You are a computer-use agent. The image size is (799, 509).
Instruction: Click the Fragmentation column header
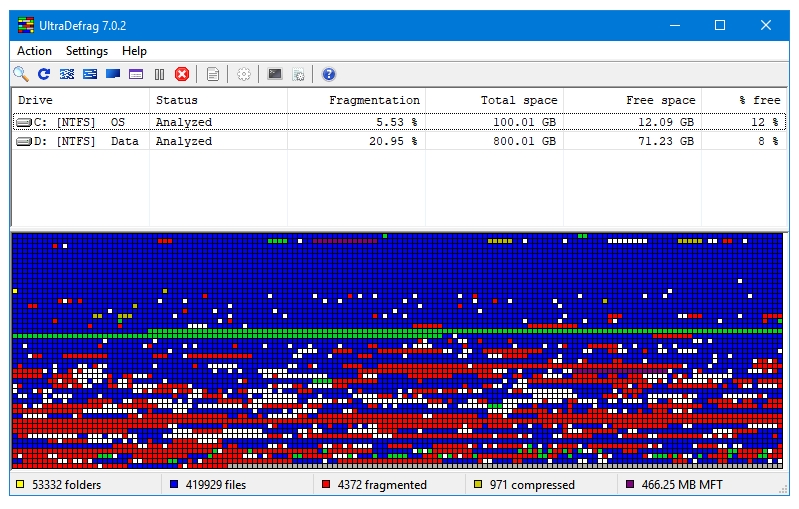point(357,100)
